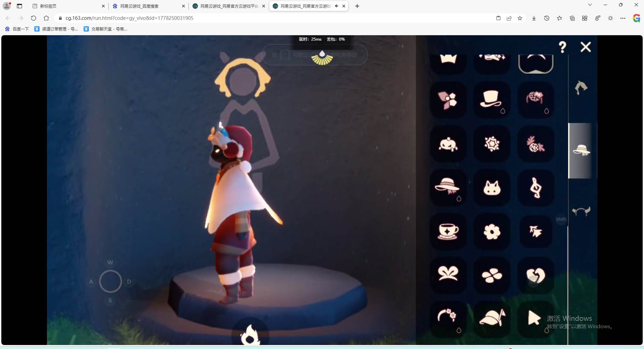This screenshot has width=644, height=349.
Task: Equip the white flower accessory
Action: [x=492, y=231]
